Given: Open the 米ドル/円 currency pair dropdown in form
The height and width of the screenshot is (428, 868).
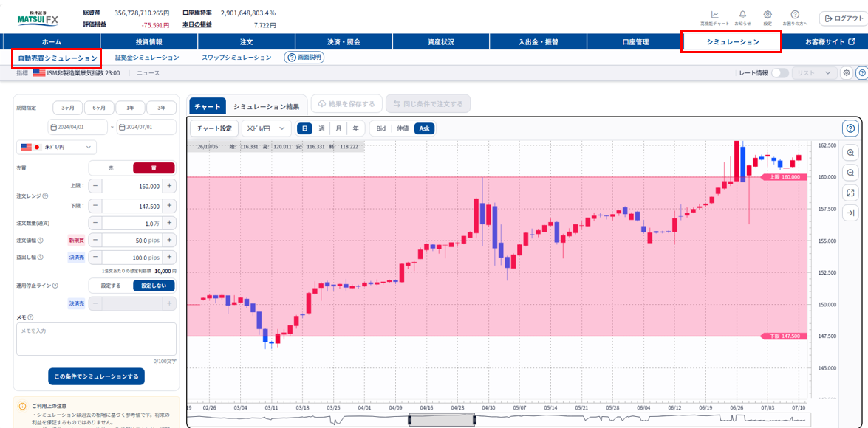Looking at the screenshot, I should (x=56, y=147).
